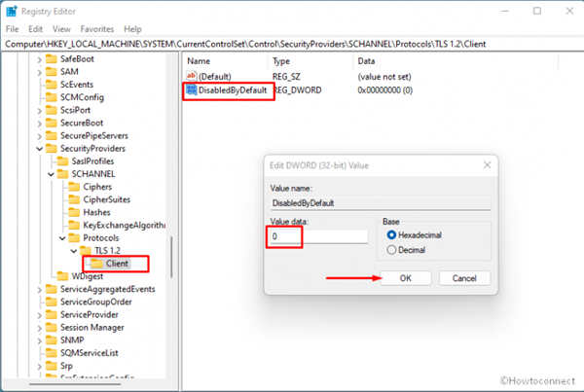The width and height of the screenshot is (584, 392).
Task: Select the ScEvents folder icon
Action: click(51, 85)
